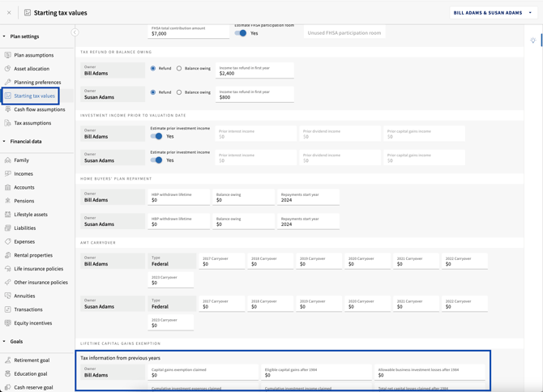Open Asset allocation page
This screenshot has width=543, height=392.
32,69
